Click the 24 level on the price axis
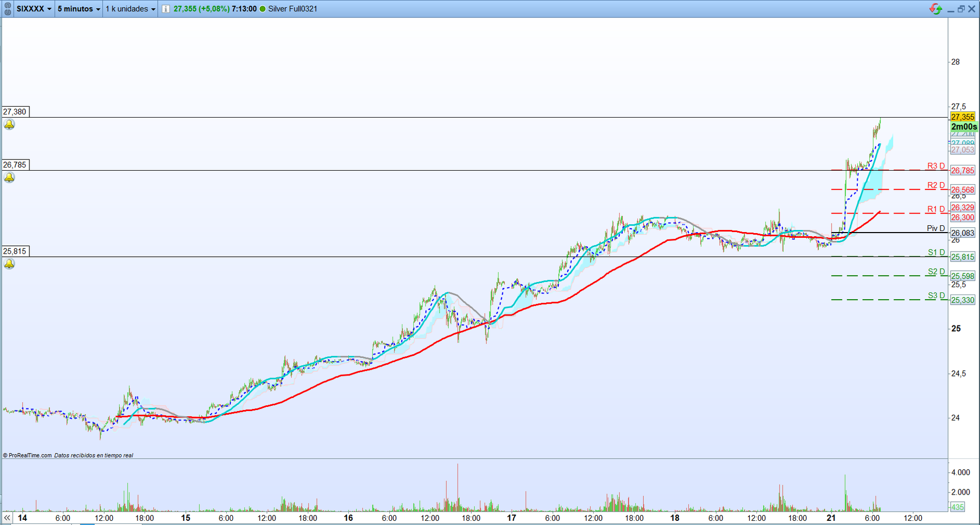The image size is (980, 525). coord(955,418)
